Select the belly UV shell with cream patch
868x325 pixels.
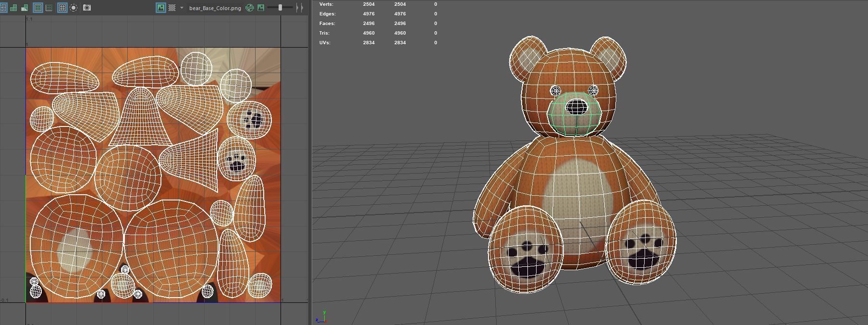(x=77, y=246)
